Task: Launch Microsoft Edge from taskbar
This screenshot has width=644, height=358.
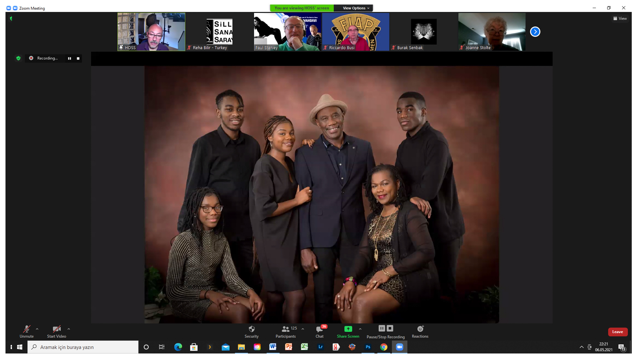Action: click(x=178, y=347)
